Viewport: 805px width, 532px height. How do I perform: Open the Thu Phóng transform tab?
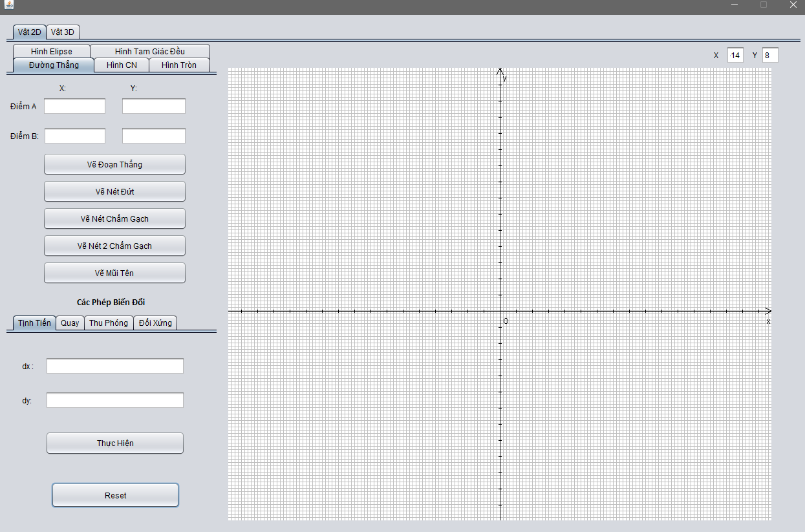pyautogui.click(x=109, y=323)
